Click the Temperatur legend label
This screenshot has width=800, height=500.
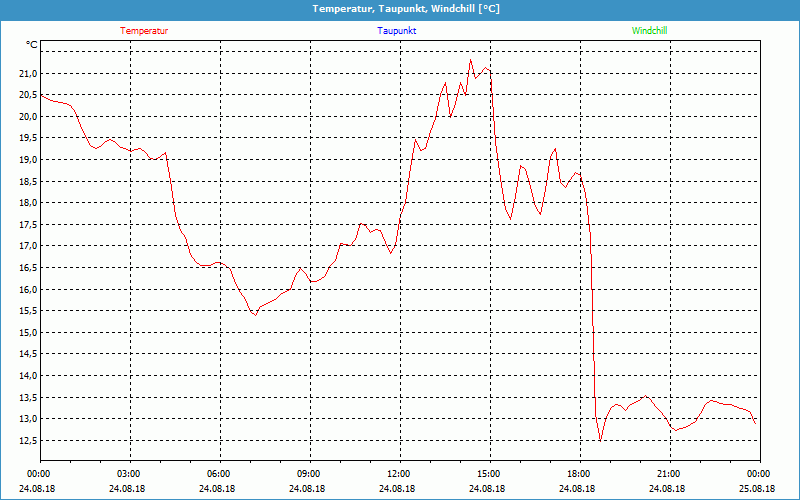pyautogui.click(x=144, y=31)
